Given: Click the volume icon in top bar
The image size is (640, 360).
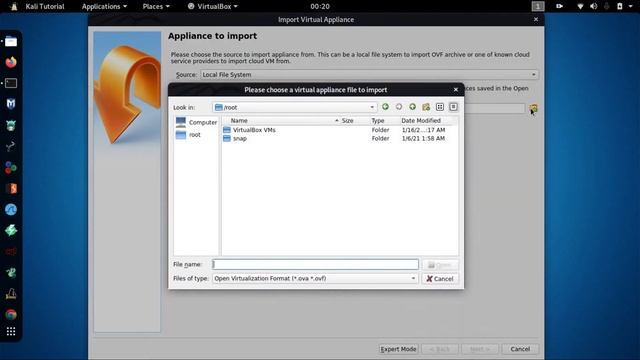Looking at the screenshot, I should click(x=593, y=6).
